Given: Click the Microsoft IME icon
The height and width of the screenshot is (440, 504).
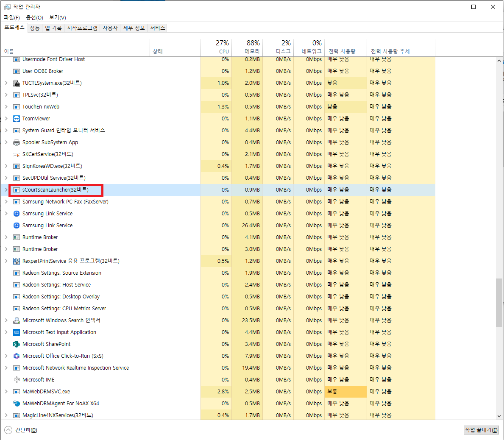Looking at the screenshot, I should click(x=17, y=379).
